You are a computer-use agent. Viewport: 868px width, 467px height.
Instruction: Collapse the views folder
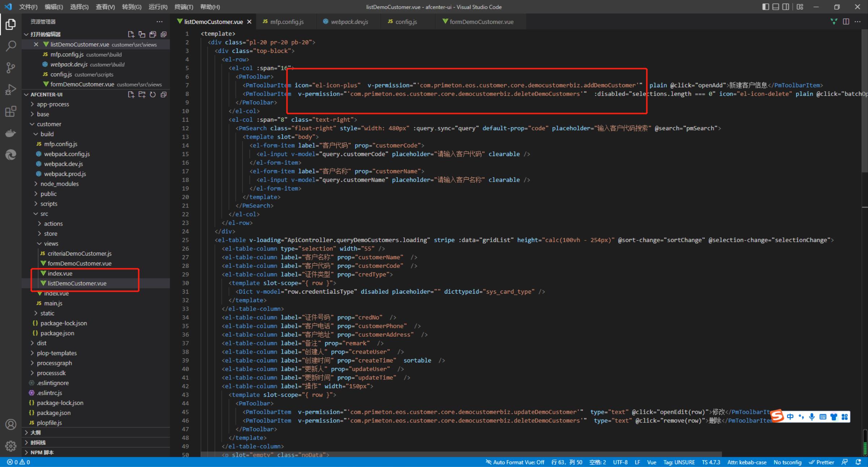coord(51,244)
